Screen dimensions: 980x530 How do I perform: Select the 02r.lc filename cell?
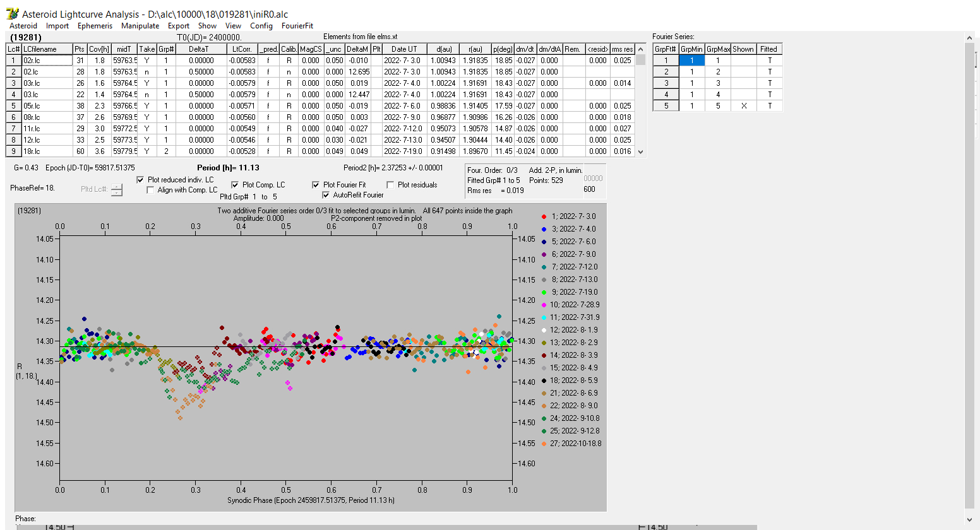47,61
